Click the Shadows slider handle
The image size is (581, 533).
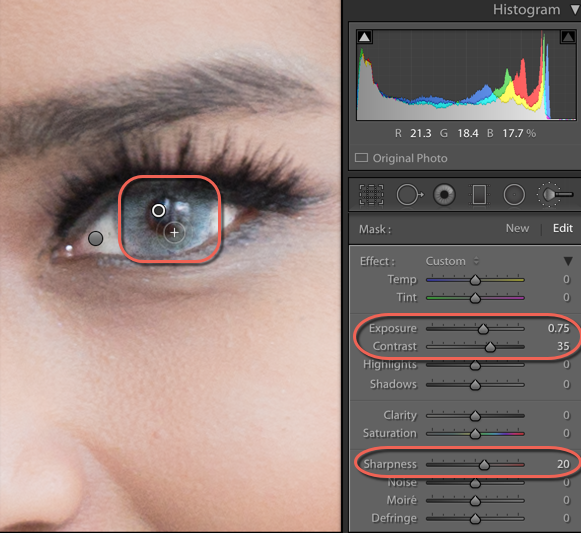pos(475,385)
